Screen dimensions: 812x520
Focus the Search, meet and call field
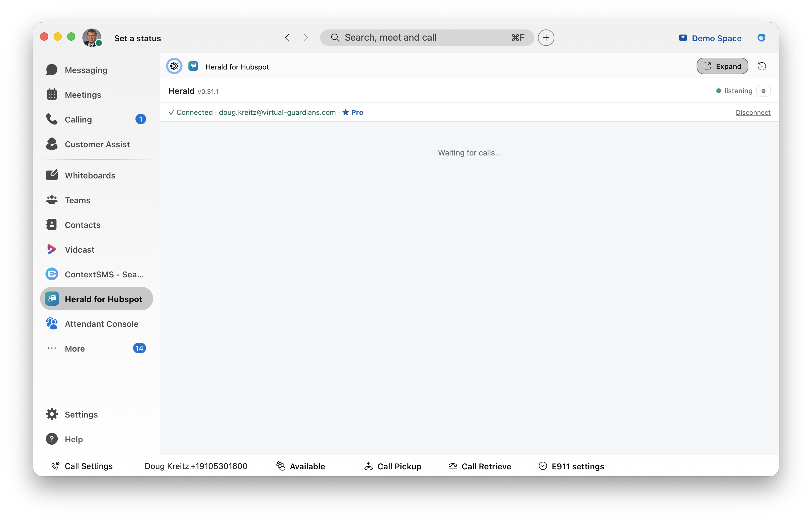pos(427,37)
